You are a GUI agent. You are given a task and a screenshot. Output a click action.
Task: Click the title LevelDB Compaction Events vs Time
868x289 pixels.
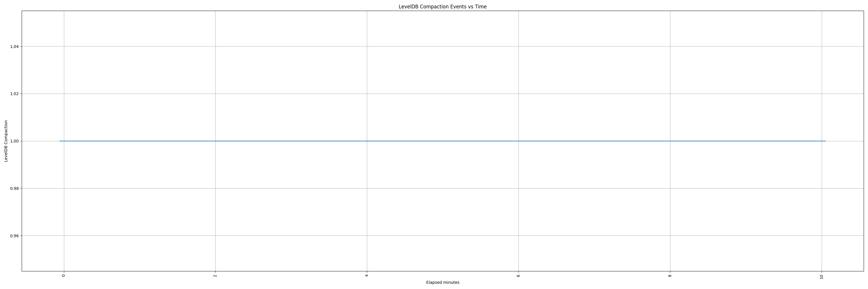[x=442, y=6]
